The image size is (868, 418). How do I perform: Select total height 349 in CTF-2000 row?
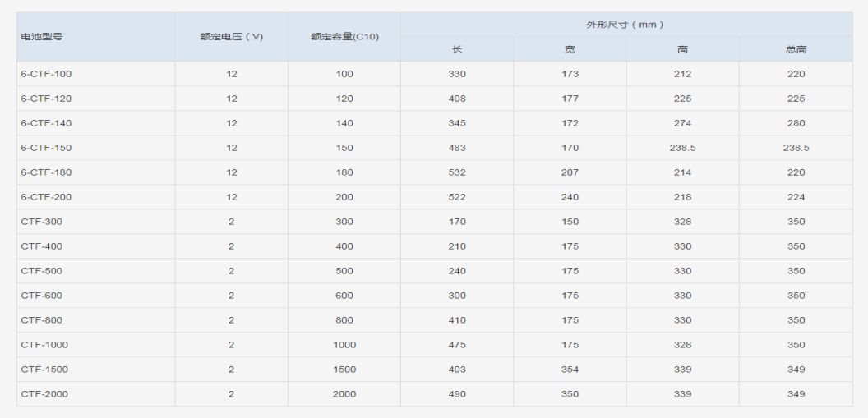pos(796,394)
